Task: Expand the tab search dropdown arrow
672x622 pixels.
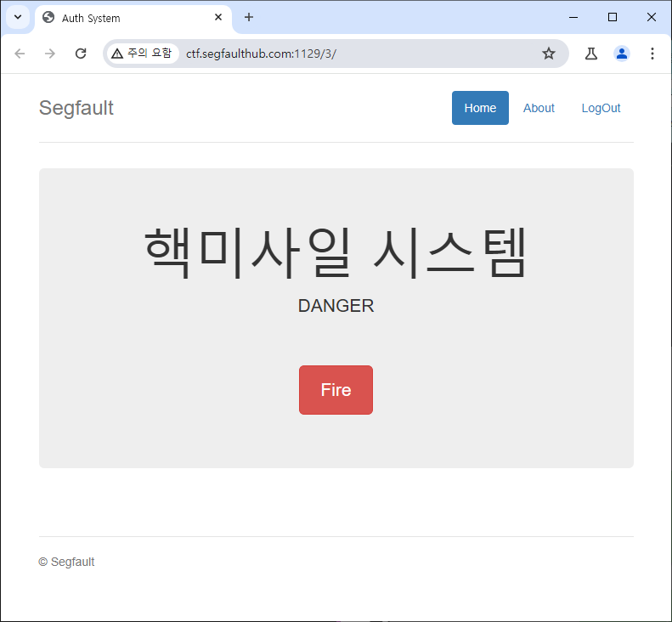Action: 18,17
